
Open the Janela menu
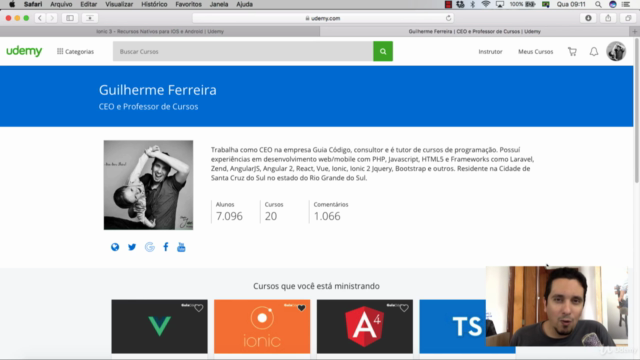pos(219,4)
